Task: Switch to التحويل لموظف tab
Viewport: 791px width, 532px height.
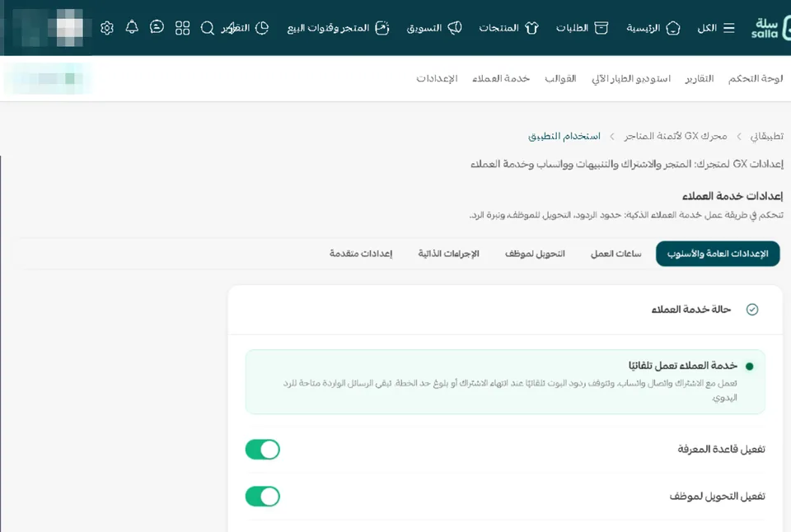Action: tap(535, 254)
